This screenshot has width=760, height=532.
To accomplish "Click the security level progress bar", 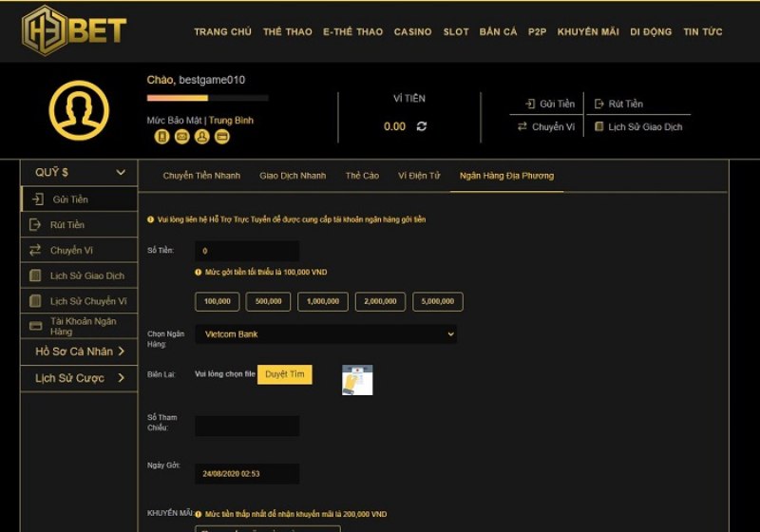I will 207,98.
